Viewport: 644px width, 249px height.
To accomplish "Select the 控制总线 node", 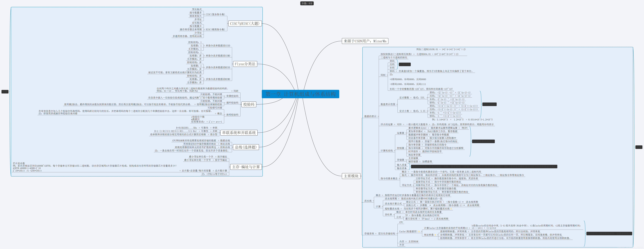I will pyautogui.click(x=225, y=147).
